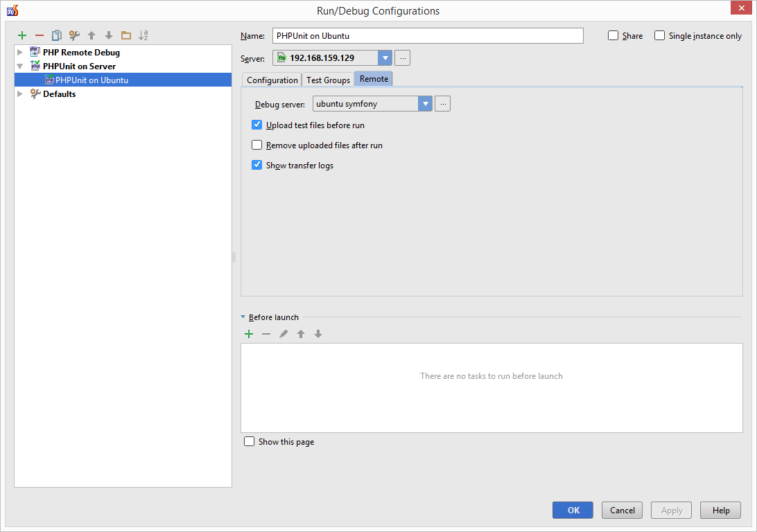The width and height of the screenshot is (757, 532).
Task: Add a new run configuration
Action: [21, 35]
